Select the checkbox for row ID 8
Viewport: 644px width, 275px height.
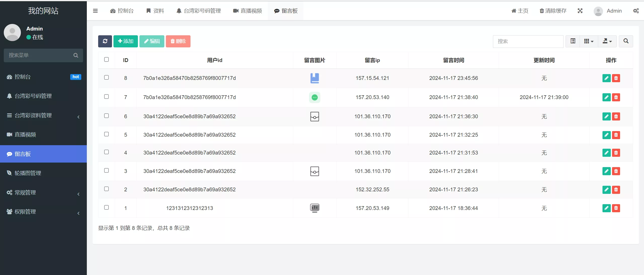106,77
